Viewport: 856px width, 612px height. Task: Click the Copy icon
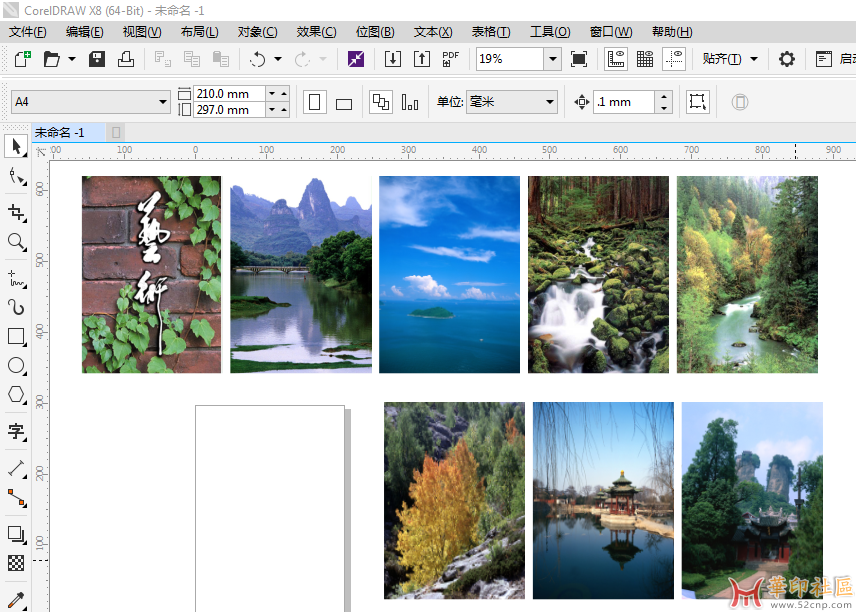tap(192, 58)
